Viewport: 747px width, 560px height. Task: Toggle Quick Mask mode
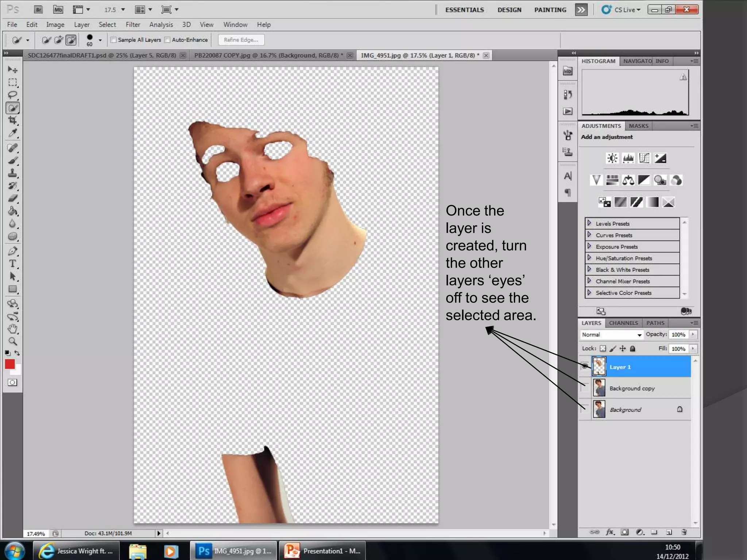point(12,382)
